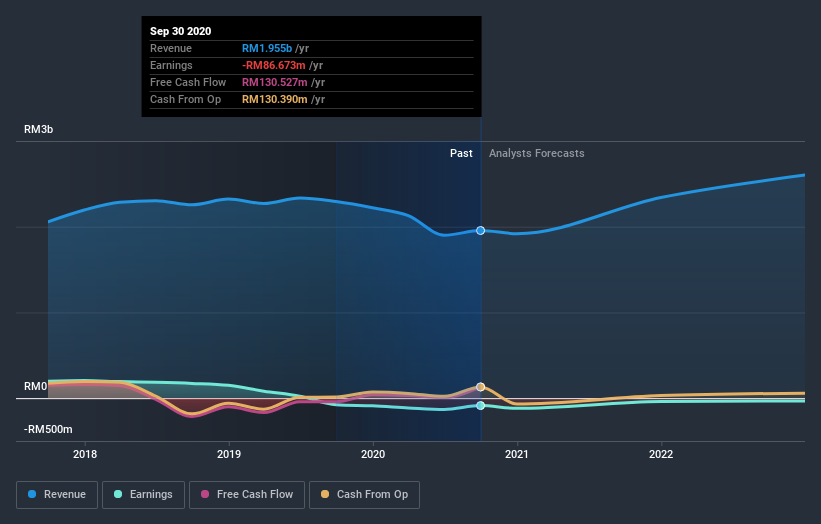
Task: Toggle the Earnings legend button
Action: (143, 495)
